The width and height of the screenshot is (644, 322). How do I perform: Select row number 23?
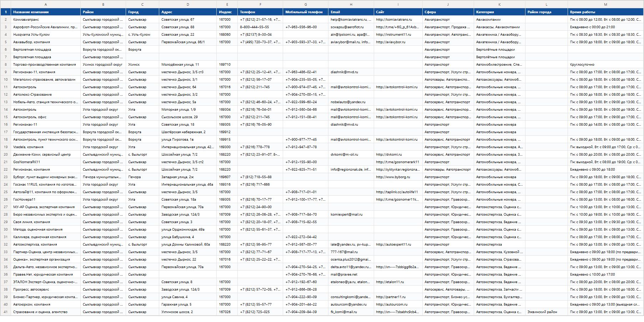click(5, 177)
